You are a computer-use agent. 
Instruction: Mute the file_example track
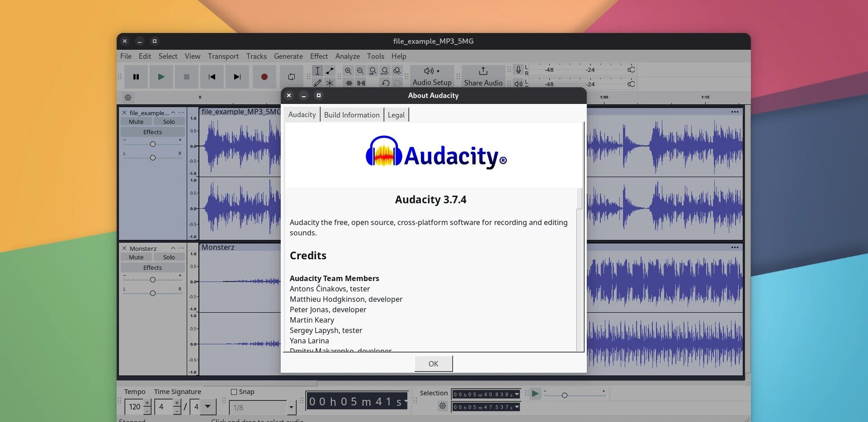[136, 122]
